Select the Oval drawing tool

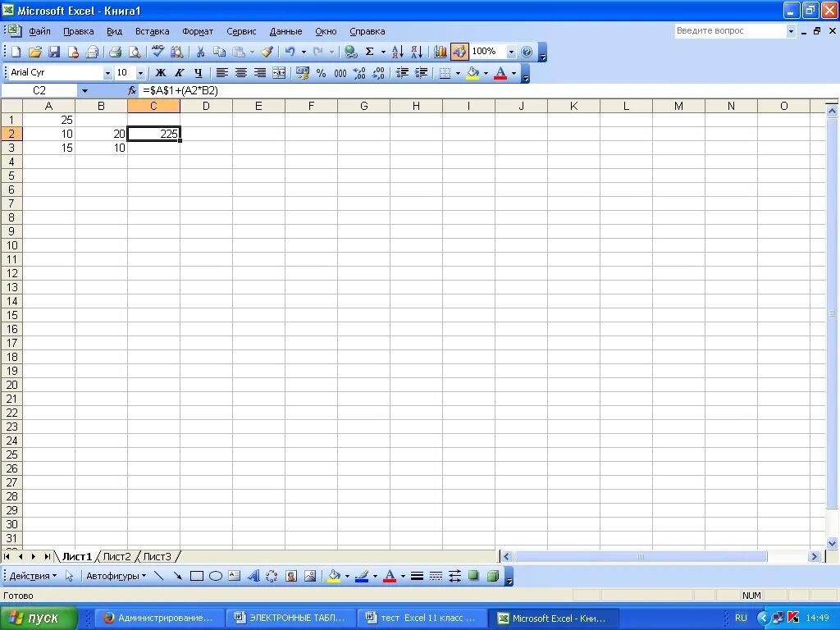point(215,575)
